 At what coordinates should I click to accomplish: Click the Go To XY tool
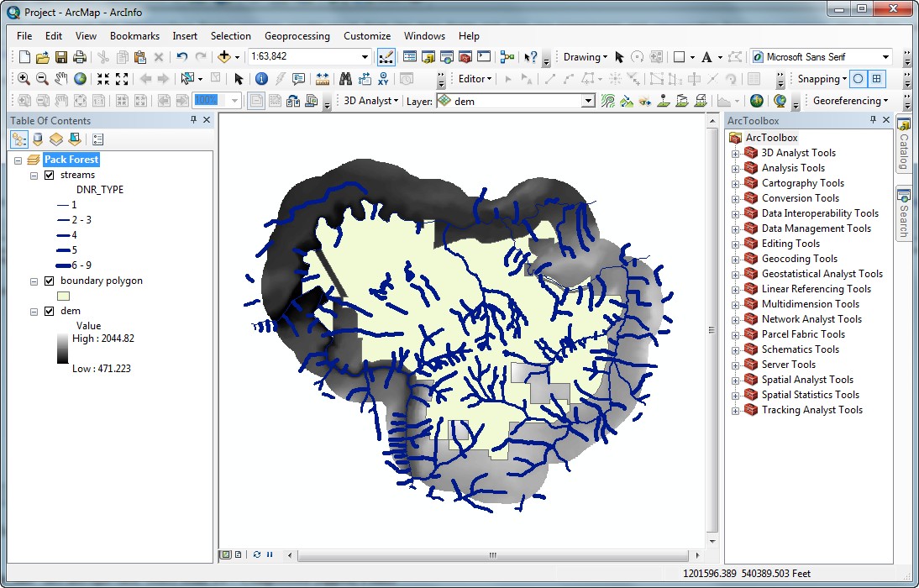point(384,79)
